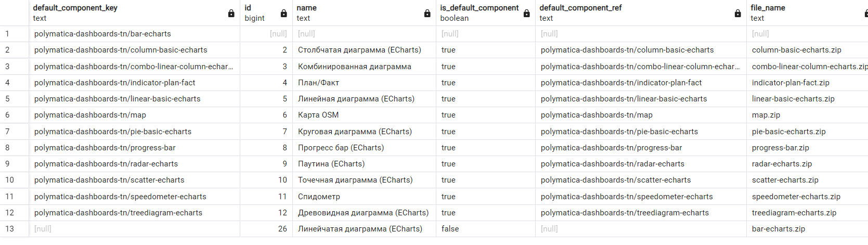Screen dimensions: 868x245
Task: Click lock icon in name column header
Action: pyautogui.click(x=427, y=14)
